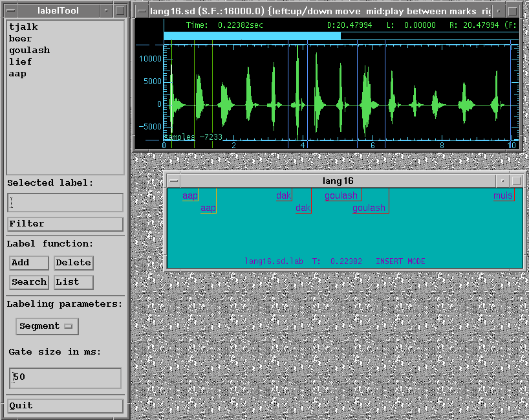Click the lang16.sd.lab status text
This screenshot has width=529, height=420.
click(274, 261)
